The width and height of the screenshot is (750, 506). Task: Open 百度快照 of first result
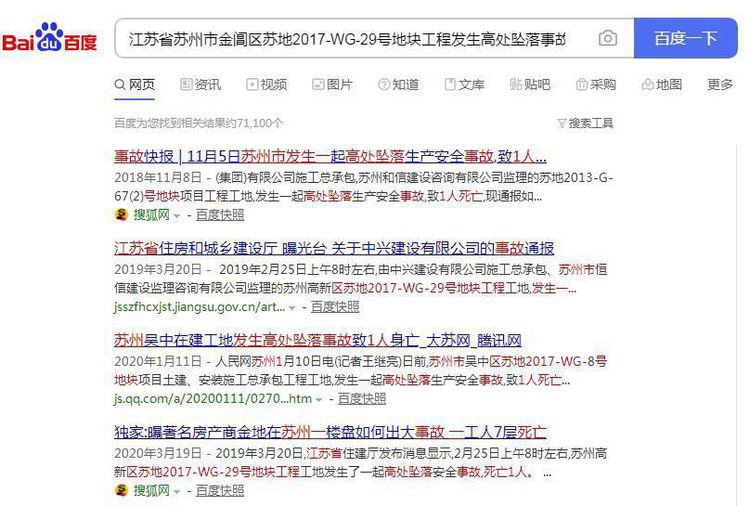coord(220,215)
